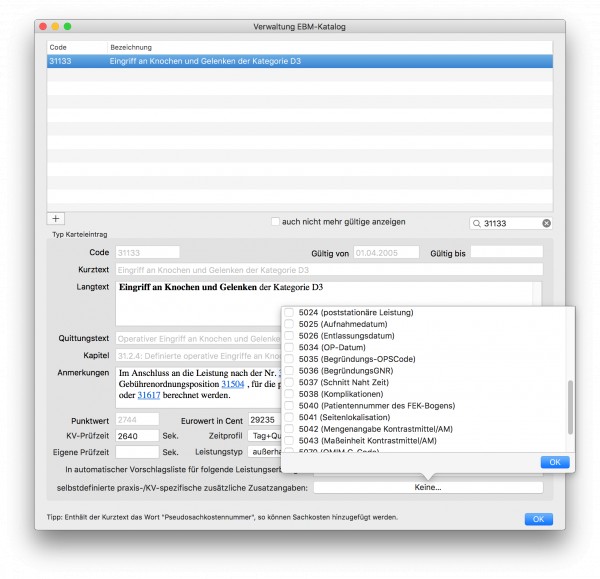Enable 'auch nicht mehr gültige anzeigen' checkbox
This screenshot has height=579, width=600.
275,222
